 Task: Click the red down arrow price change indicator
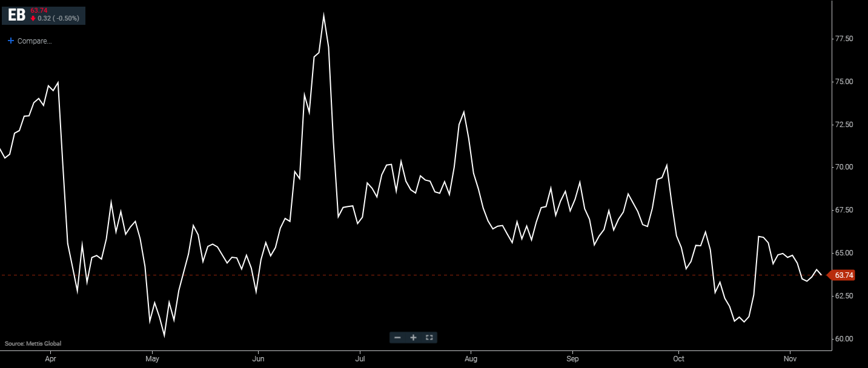click(x=33, y=18)
